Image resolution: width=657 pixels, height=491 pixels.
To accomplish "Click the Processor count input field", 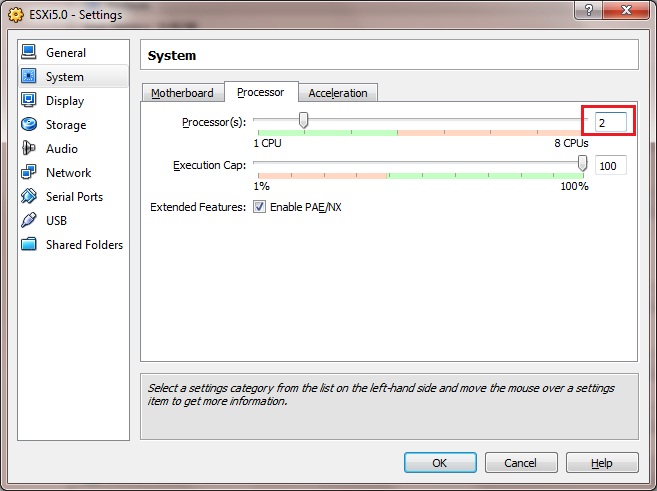I will (x=610, y=122).
